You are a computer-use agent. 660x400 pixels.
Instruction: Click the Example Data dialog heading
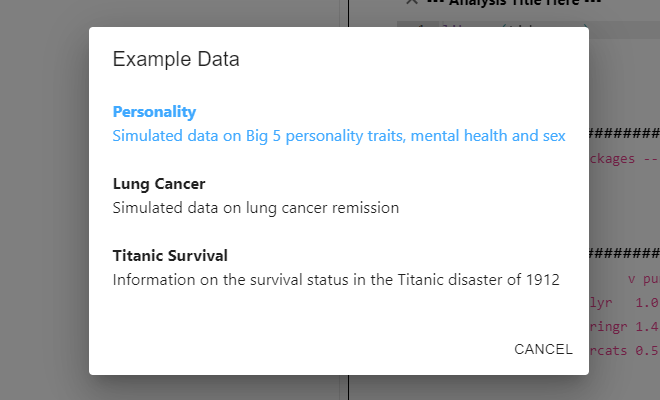176,59
